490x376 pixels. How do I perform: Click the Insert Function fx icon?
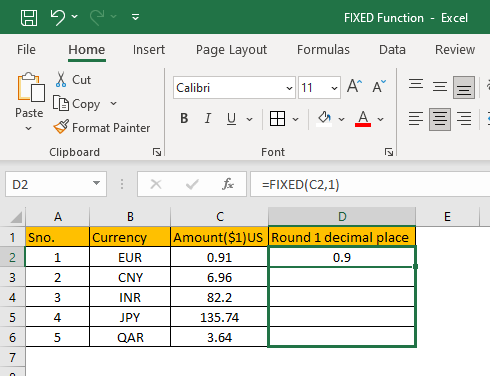click(x=228, y=184)
